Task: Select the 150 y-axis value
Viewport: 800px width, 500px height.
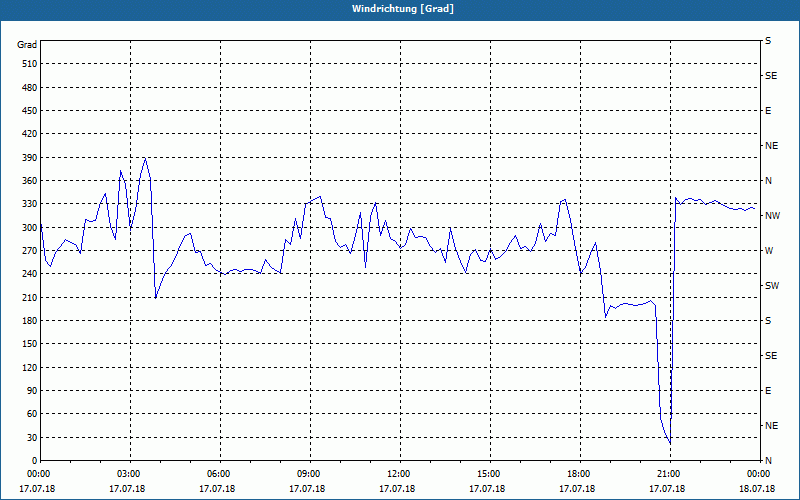Action: coord(30,344)
